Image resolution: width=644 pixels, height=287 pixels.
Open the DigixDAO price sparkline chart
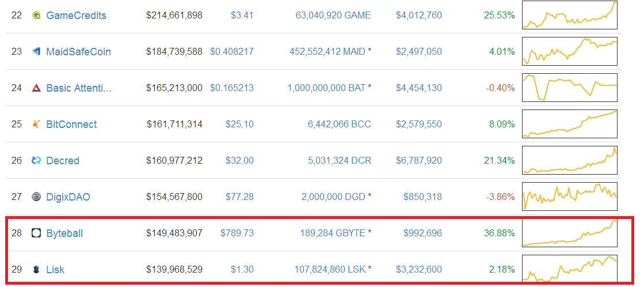click(570, 197)
